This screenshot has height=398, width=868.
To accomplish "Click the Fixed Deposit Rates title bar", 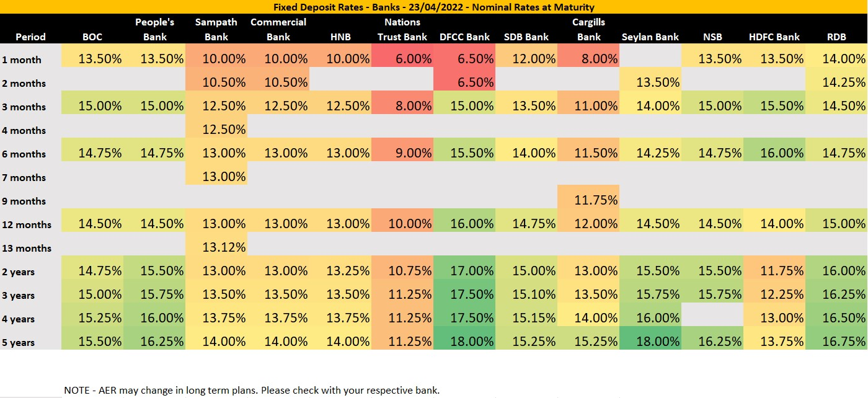I will pos(434,7).
